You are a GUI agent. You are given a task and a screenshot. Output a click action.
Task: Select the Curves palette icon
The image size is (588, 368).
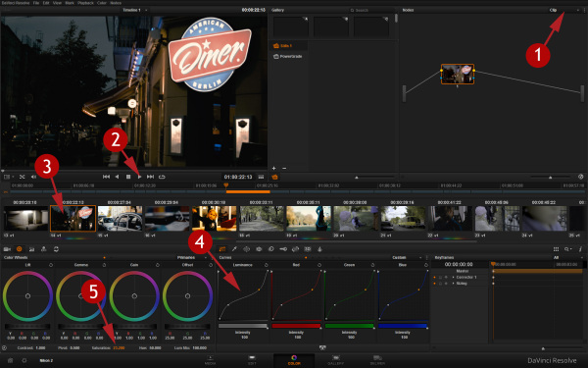(x=222, y=249)
